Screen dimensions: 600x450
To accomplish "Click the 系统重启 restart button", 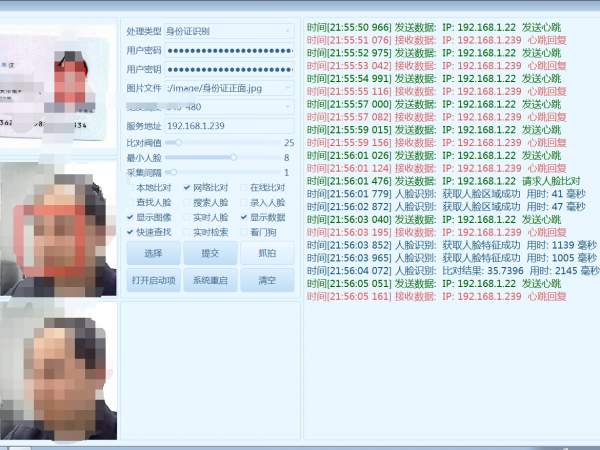I will (210, 280).
